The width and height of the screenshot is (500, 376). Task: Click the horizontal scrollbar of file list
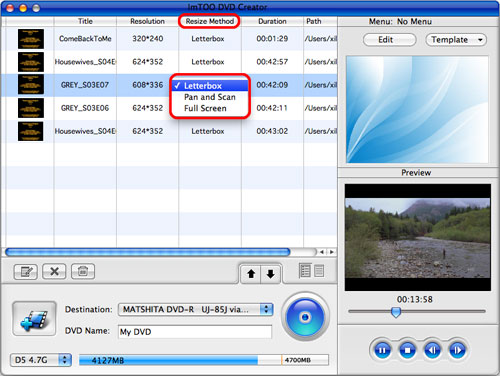pyautogui.click(x=148, y=252)
